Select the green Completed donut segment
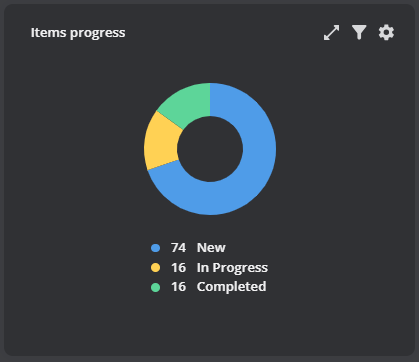Screen dimensions: 419x362 [189, 102]
